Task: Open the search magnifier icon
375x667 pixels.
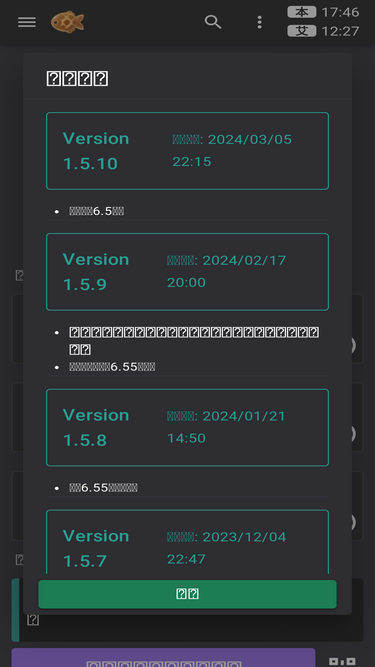Action: tap(213, 22)
